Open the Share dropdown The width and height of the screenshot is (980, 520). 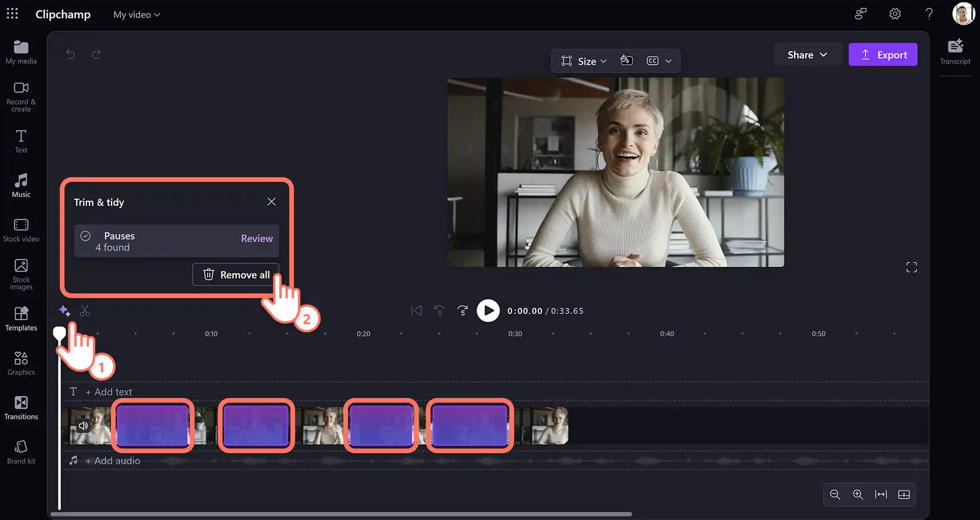pyautogui.click(x=807, y=55)
